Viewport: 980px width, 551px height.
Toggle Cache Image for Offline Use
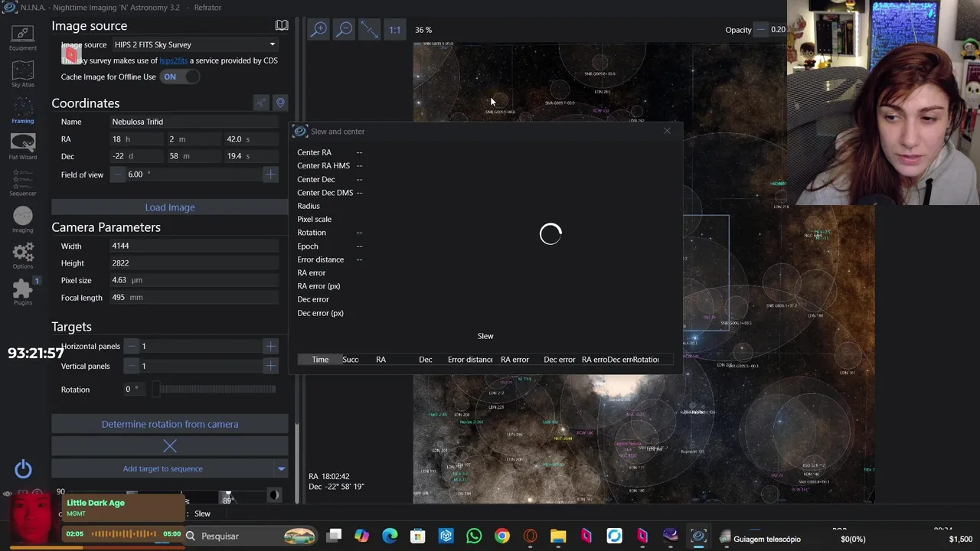coord(180,77)
